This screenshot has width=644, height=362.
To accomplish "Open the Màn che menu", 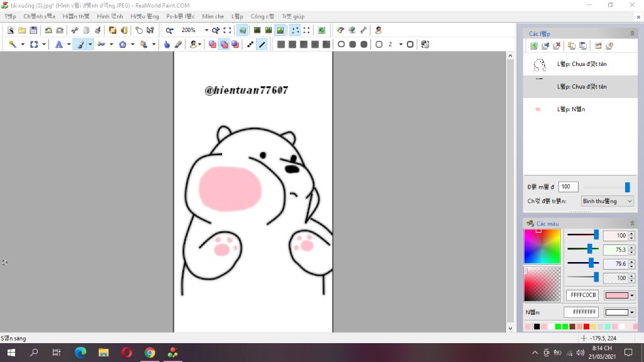I will tap(213, 16).
